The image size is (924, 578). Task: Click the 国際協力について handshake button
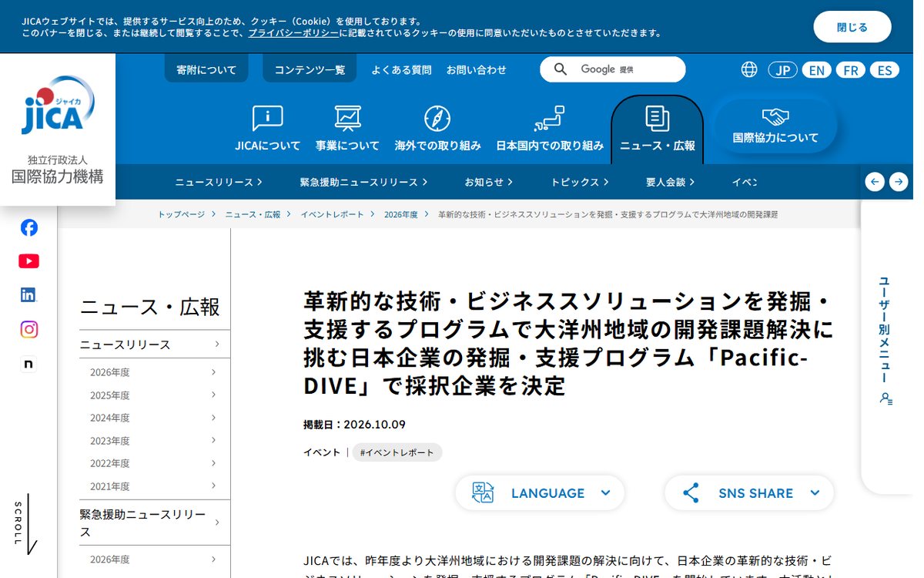pyautogui.click(x=775, y=126)
